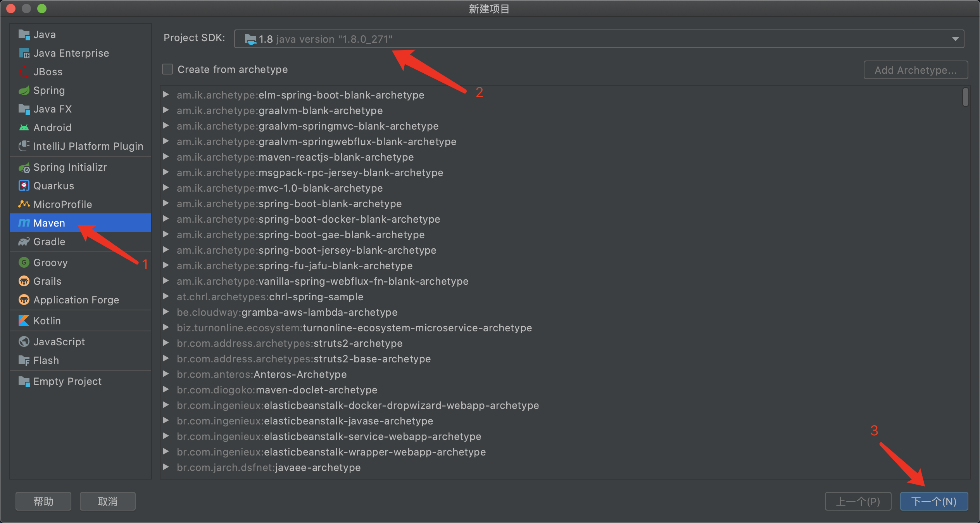The width and height of the screenshot is (980, 523).
Task: Choose the JBoss icon in sidebar
Action: [x=24, y=72]
